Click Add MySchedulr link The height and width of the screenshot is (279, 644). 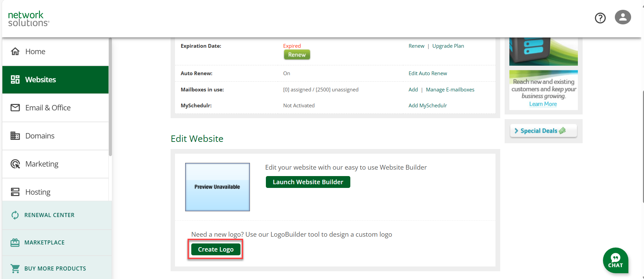pos(428,106)
